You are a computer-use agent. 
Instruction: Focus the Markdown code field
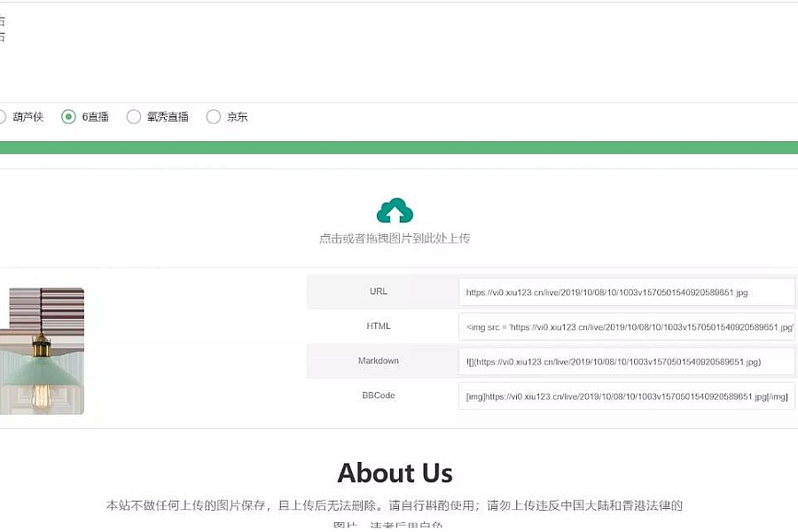click(x=627, y=362)
